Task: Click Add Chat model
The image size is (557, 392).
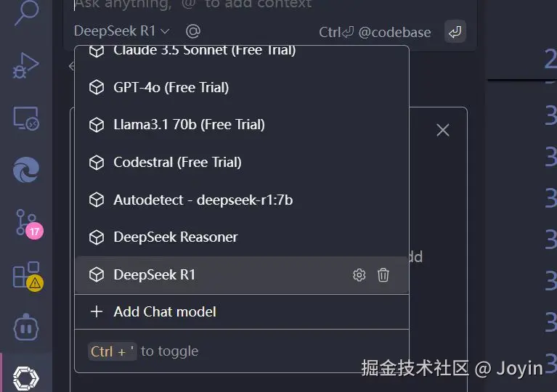Action: 164,312
